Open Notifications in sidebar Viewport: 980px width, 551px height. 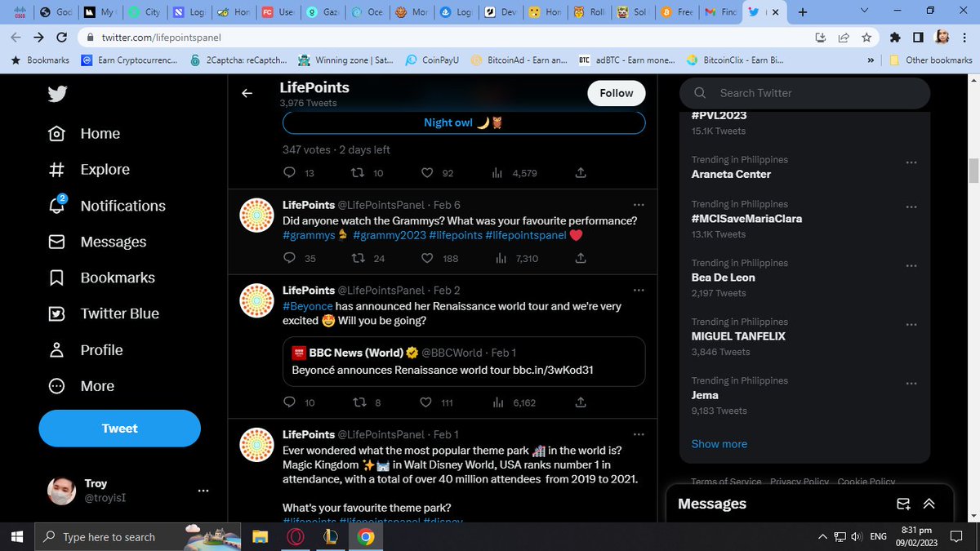(x=108, y=206)
